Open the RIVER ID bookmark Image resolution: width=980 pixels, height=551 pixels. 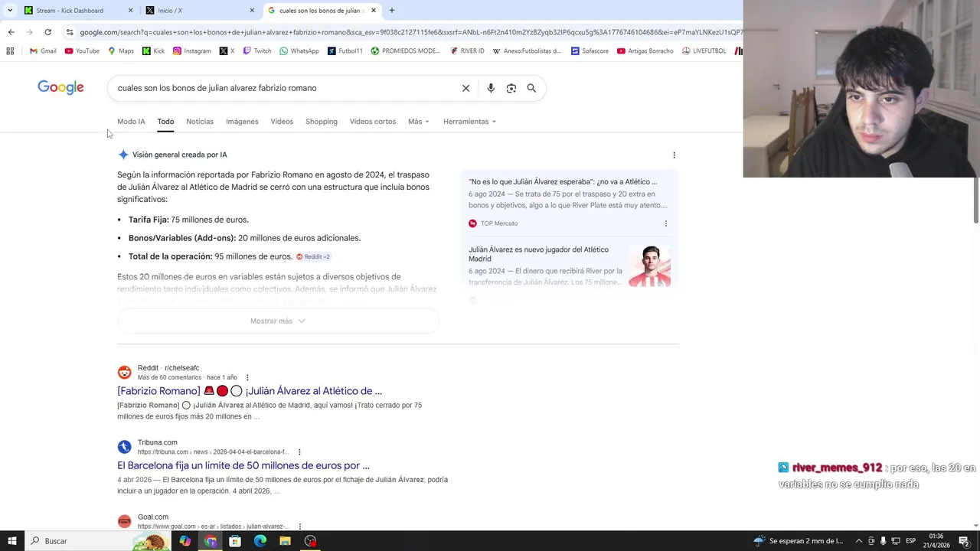pos(467,51)
